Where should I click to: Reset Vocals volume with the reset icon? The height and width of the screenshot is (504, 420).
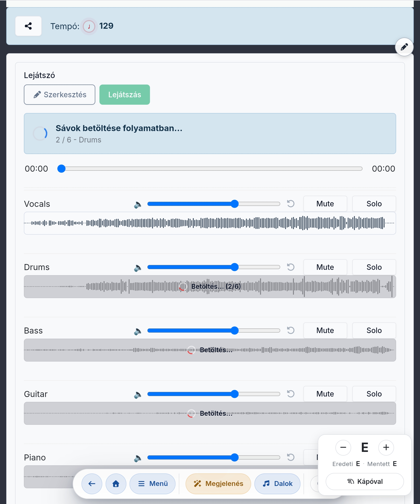[x=291, y=204]
